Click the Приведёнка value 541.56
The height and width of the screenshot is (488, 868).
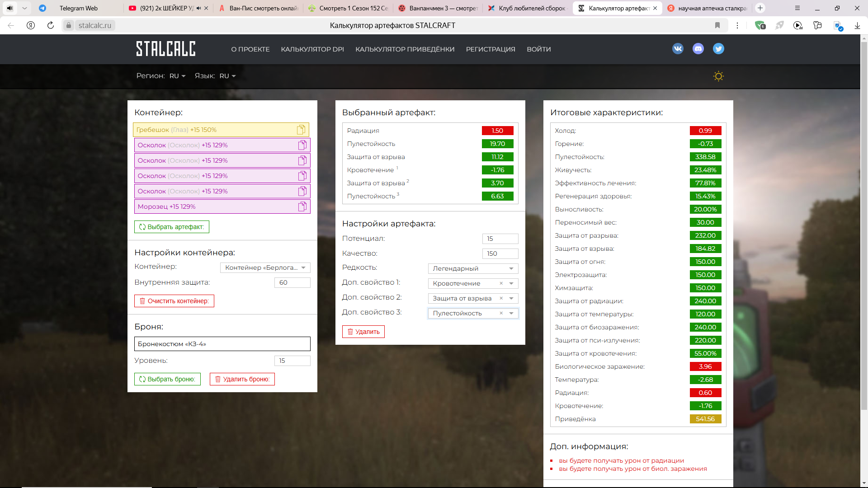(x=705, y=419)
